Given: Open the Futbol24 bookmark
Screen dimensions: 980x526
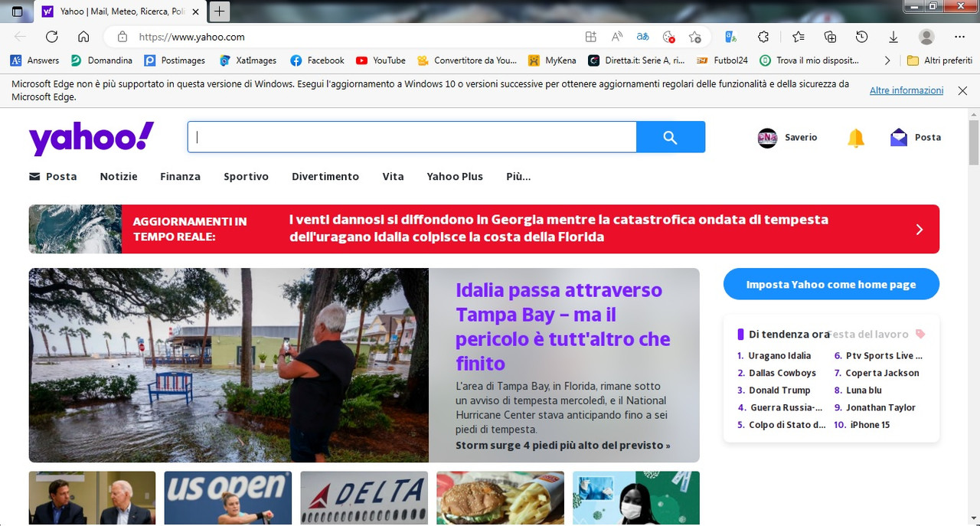Looking at the screenshot, I should pyautogui.click(x=723, y=60).
